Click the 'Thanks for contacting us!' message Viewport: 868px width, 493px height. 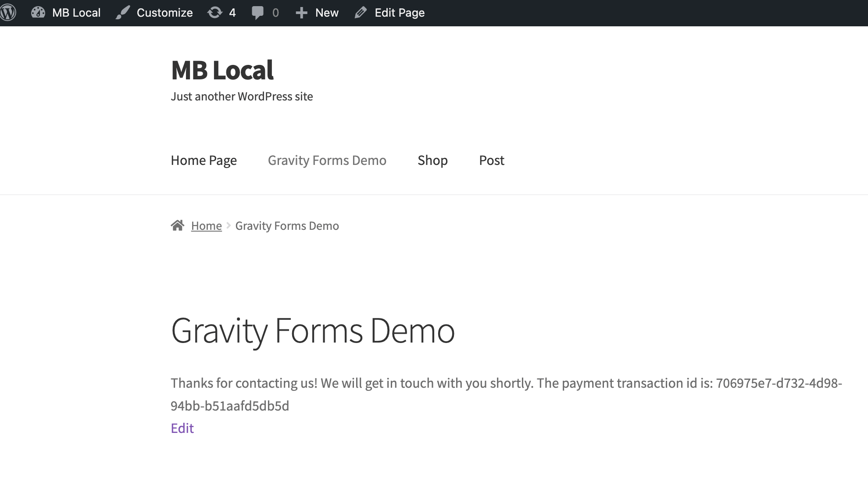tap(244, 383)
